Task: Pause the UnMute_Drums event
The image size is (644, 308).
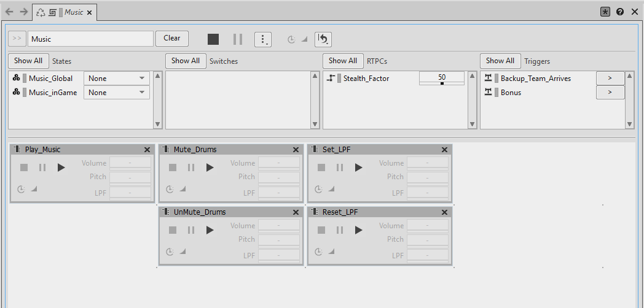Action: 191,230
